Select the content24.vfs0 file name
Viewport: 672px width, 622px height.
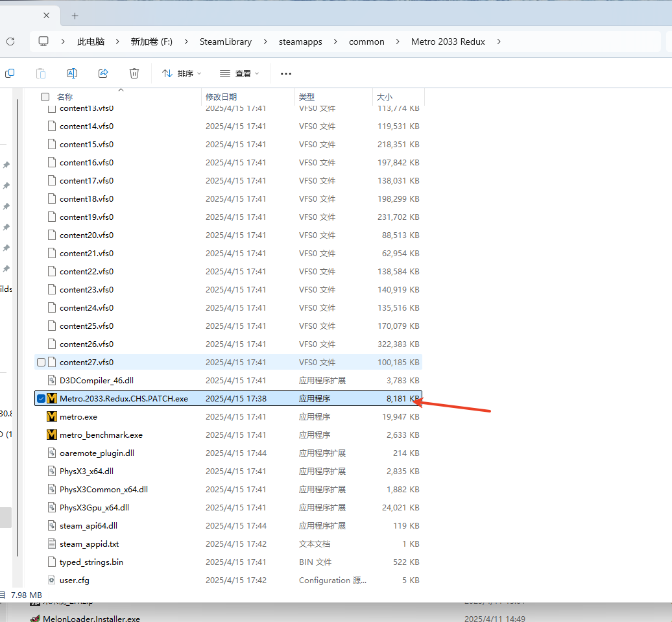[86, 308]
